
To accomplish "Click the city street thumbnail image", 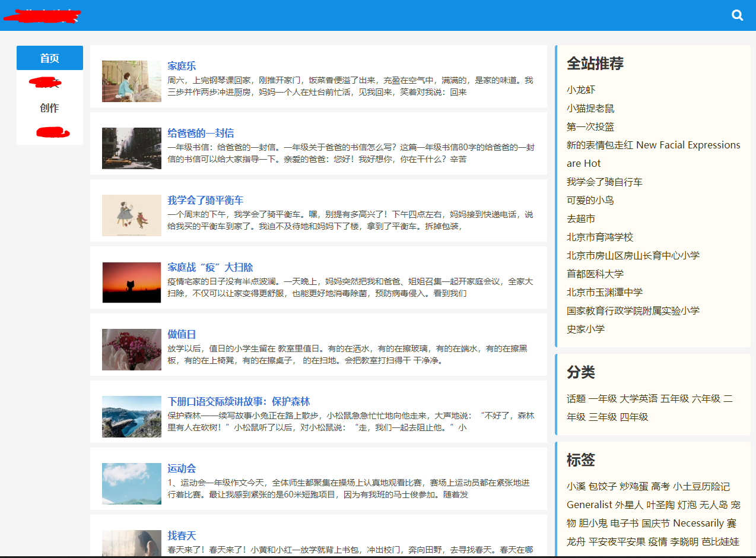I will [x=131, y=148].
